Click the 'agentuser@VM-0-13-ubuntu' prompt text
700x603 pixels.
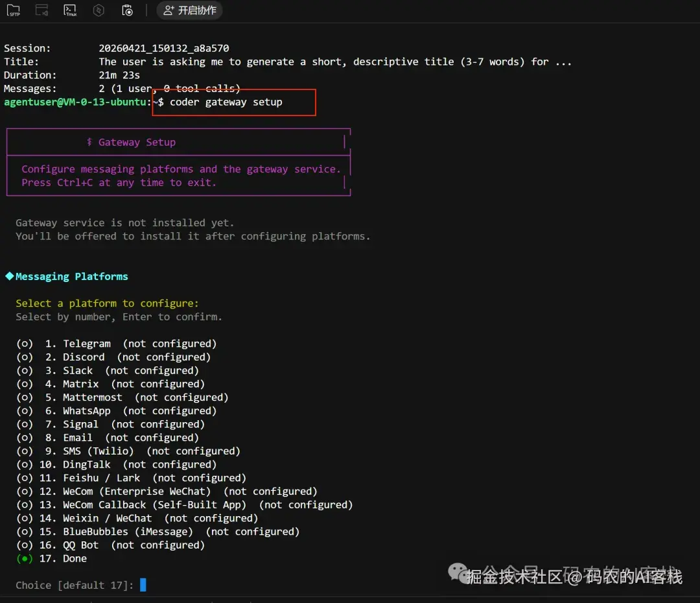[75, 102]
